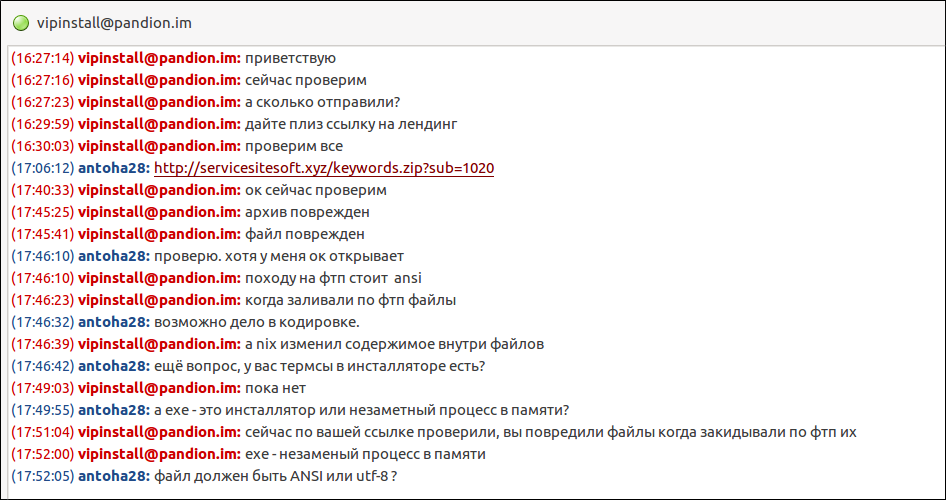Screen dimensions: 946x500
Task: Click the timestamp (16:27:14)
Action: tap(42, 59)
